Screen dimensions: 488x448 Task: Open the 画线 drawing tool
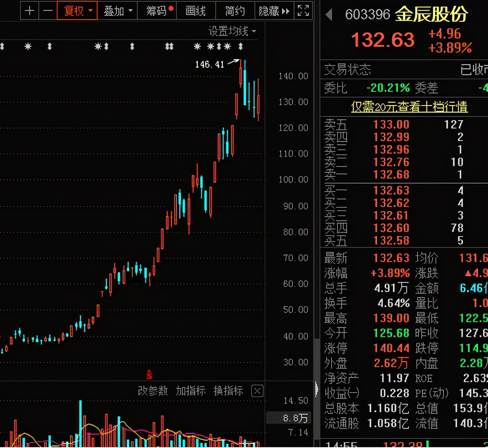(196, 11)
